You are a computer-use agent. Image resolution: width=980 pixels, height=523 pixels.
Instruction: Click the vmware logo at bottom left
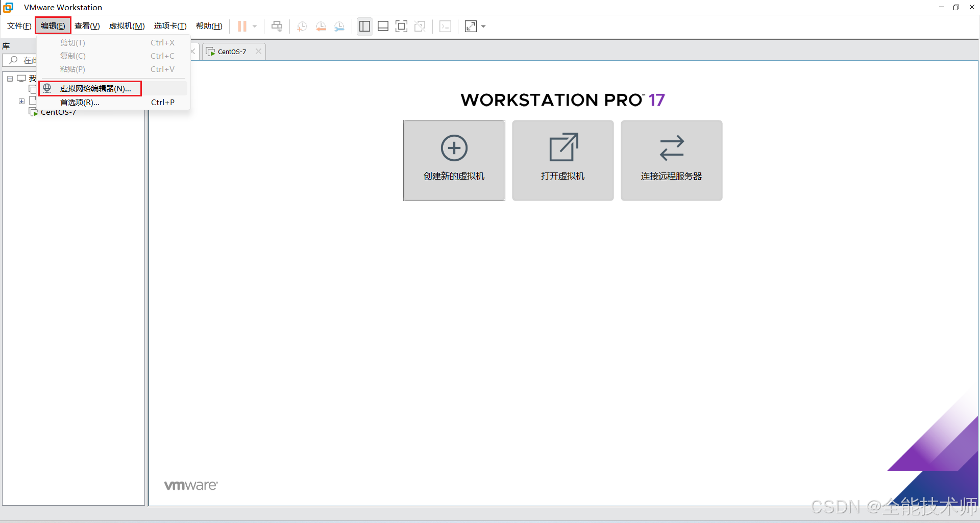(x=191, y=485)
